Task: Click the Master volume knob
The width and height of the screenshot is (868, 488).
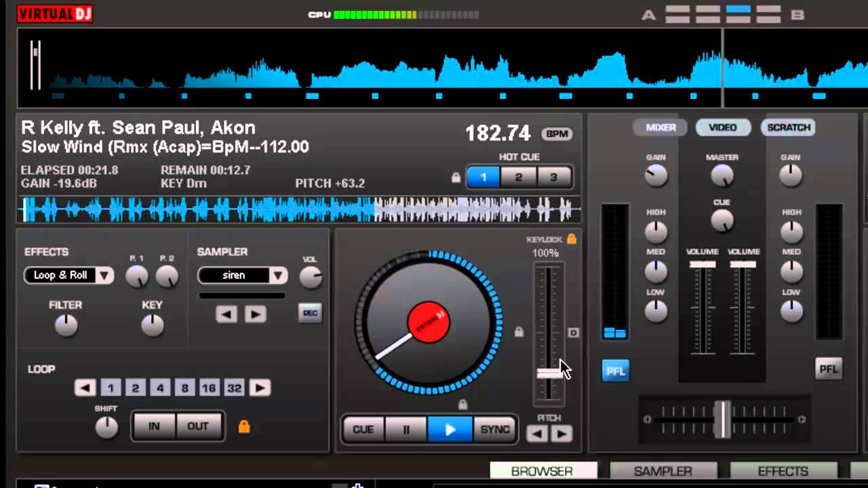Action: [x=722, y=176]
